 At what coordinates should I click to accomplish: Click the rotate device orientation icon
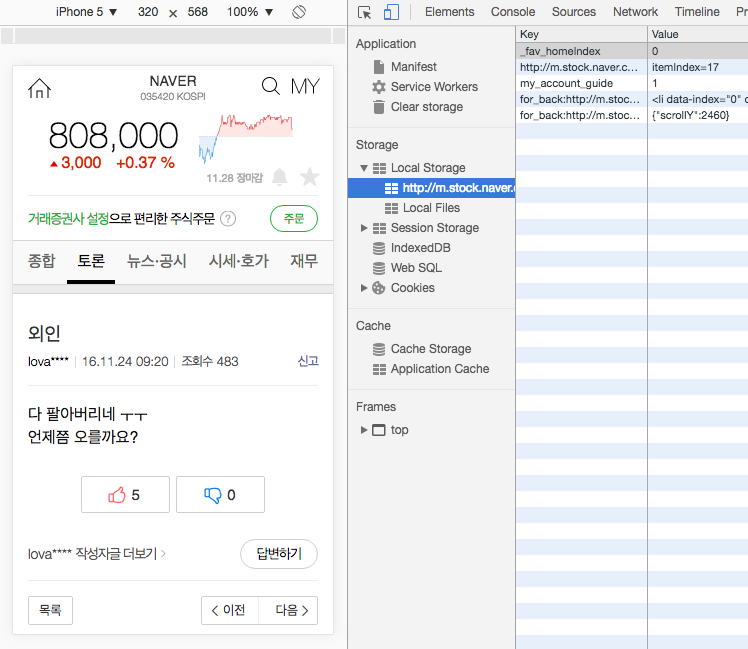tap(298, 12)
